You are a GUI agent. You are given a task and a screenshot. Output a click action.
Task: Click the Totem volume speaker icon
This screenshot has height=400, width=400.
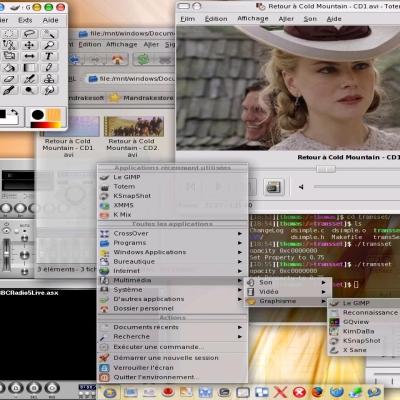click(x=301, y=187)
